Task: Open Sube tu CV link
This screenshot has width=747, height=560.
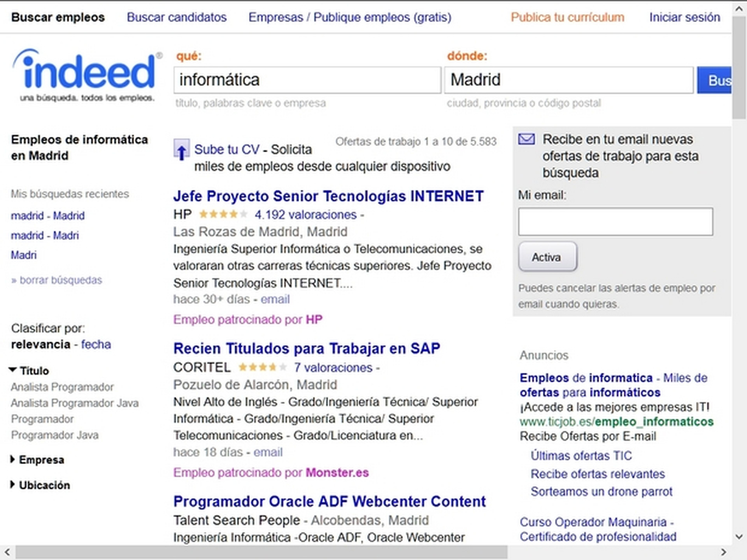Action: [227, 150]
